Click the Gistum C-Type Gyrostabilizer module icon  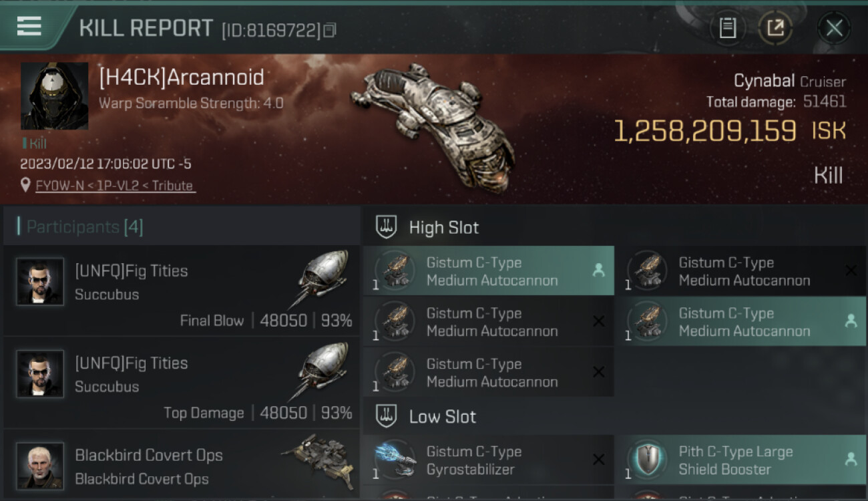click(395, 460)
